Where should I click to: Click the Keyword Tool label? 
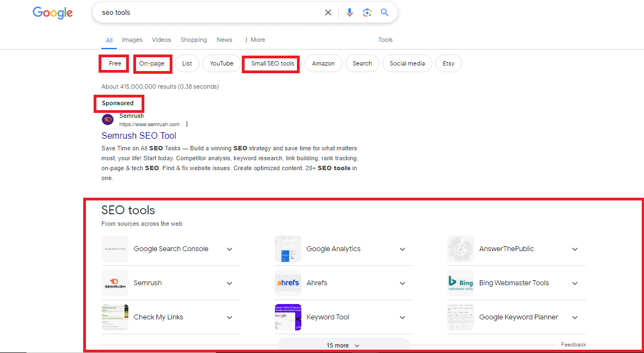click(328, 317)
